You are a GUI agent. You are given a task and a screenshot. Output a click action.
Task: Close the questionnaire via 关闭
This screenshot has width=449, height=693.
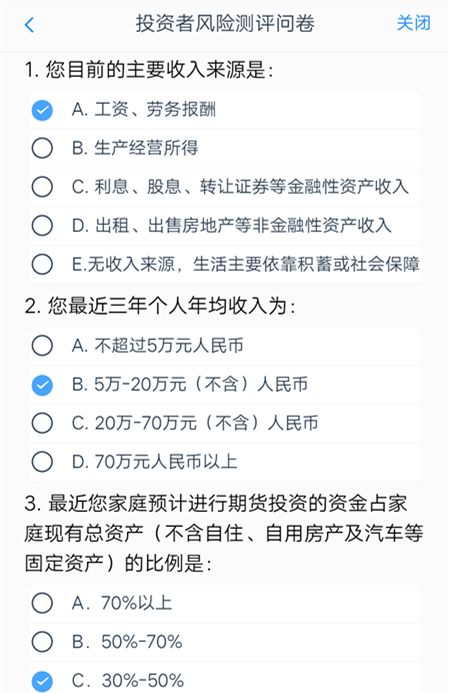click(413, 23)
